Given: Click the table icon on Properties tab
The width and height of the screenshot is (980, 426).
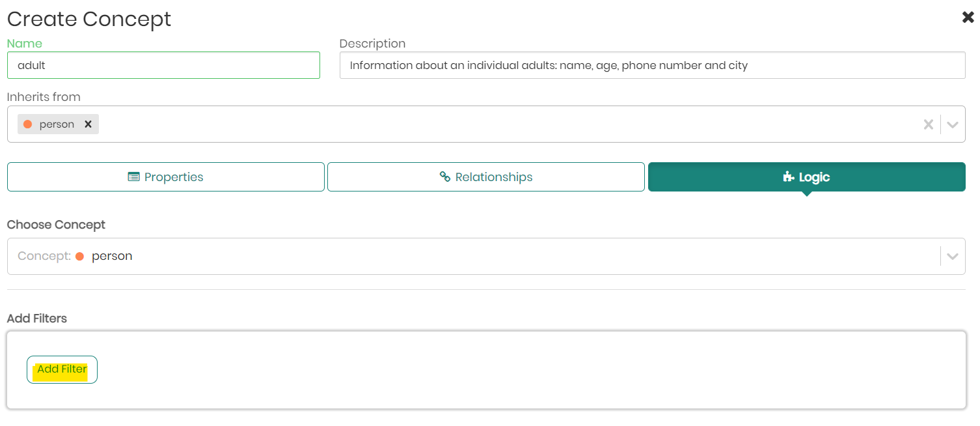Looking at the screenshot, I should tap(133, 177).
